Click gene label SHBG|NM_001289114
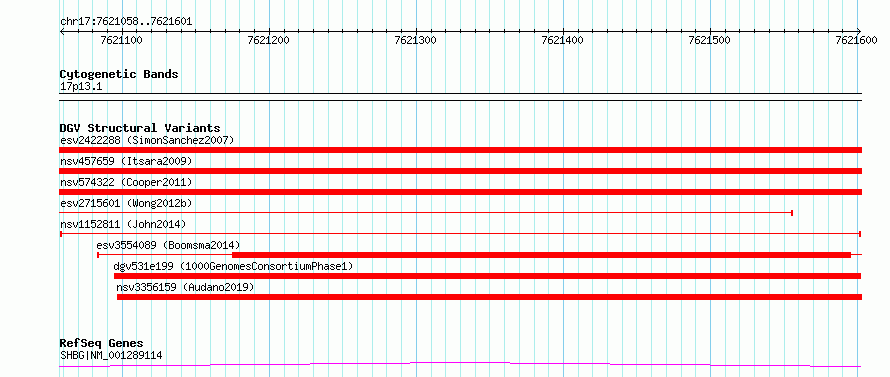The image size is (890, 377). click(111, 356)
